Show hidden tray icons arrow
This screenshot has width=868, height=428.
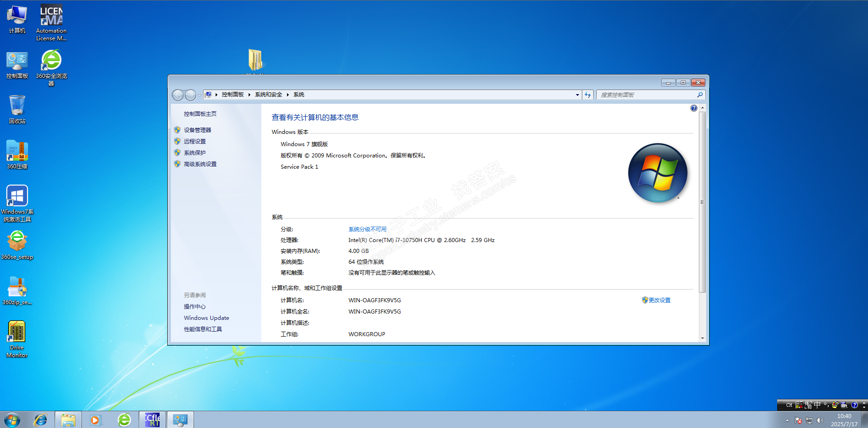click(787, 421)
